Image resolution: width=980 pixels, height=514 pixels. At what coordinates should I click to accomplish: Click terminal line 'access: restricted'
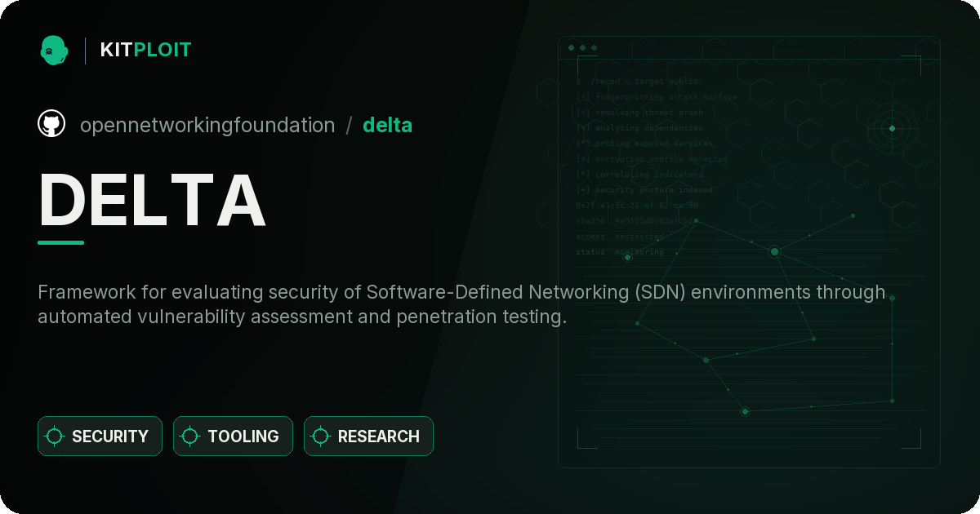tap(620, 237)
